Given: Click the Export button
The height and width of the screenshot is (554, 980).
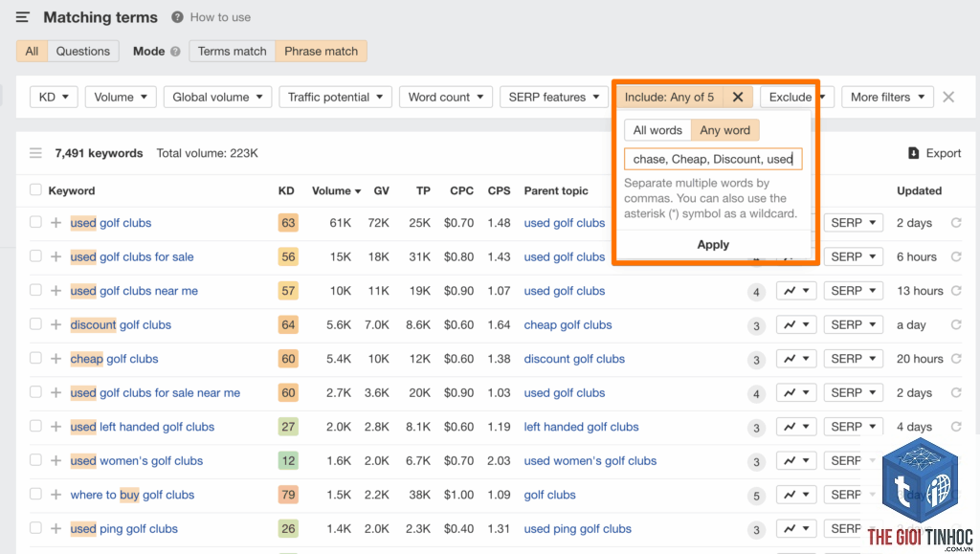Looking at the screenshot, I should (x=934, y=153).
